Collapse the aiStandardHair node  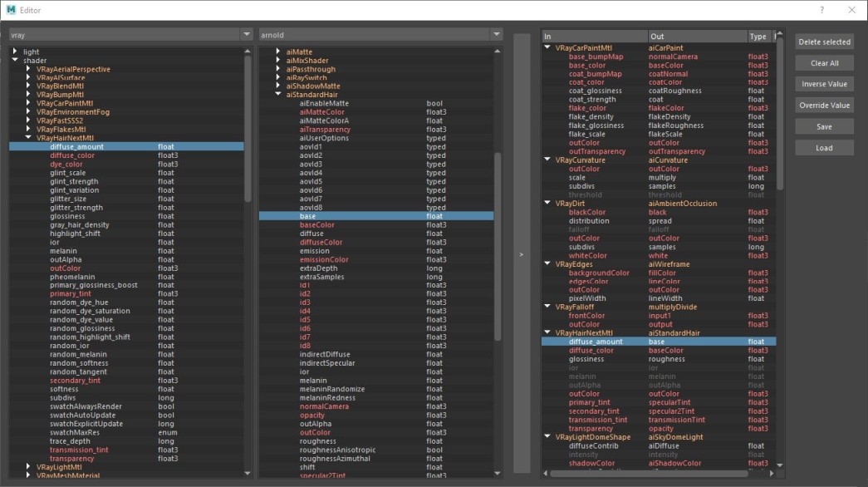[278, 94]
